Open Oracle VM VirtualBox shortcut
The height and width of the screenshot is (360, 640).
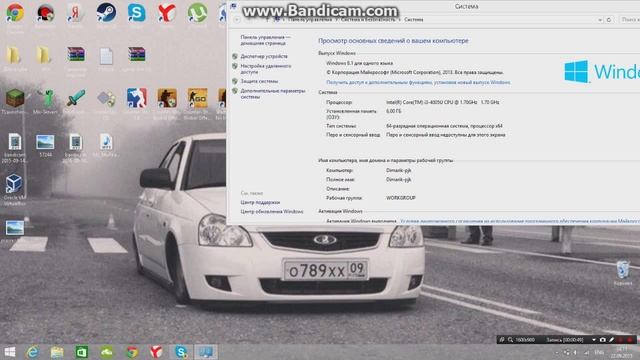point(14,184)
